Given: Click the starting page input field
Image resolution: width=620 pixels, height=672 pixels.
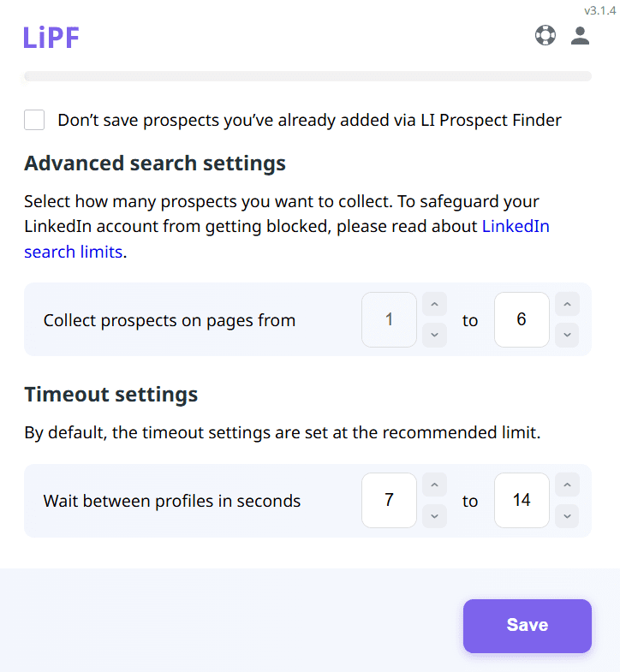Looking at the screenshot, I should pos(389,320).
